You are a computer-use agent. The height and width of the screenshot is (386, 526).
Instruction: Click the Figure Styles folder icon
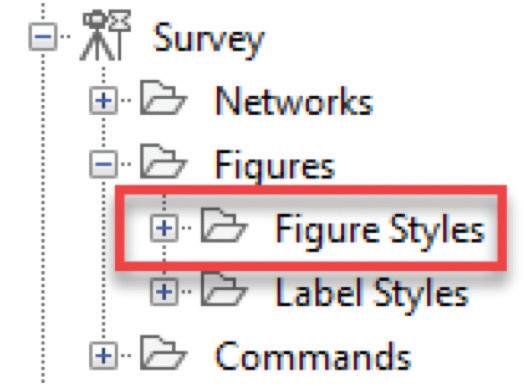point(224,225)
